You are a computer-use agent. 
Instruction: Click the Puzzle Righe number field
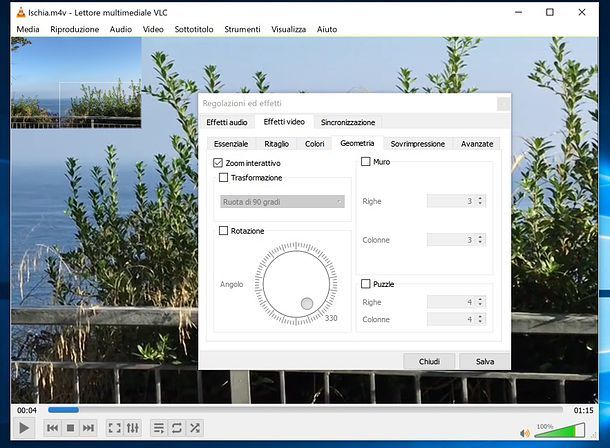point(456,302)
